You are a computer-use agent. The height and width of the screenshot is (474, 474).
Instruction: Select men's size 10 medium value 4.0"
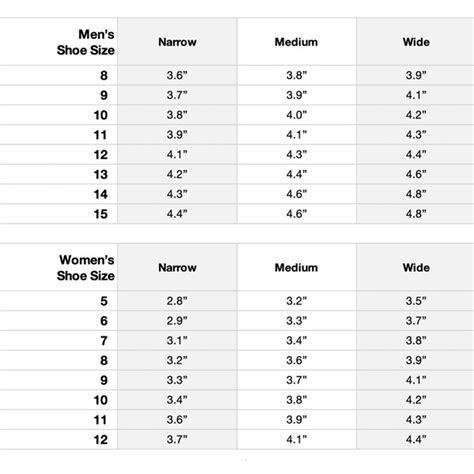296,115
